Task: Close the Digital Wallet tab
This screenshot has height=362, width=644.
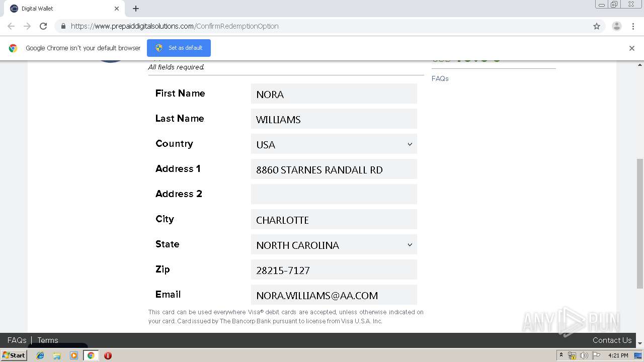Action: 117,9
